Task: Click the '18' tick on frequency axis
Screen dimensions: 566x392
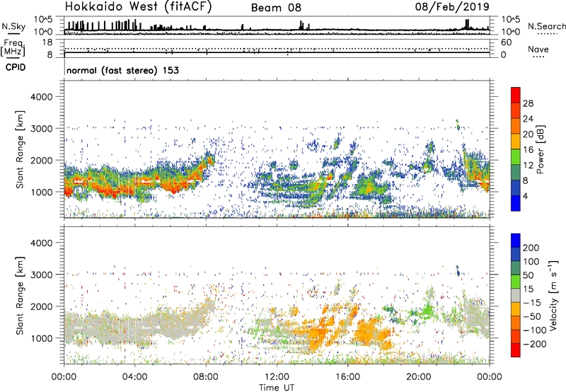Action: click(x=47, y=42)
